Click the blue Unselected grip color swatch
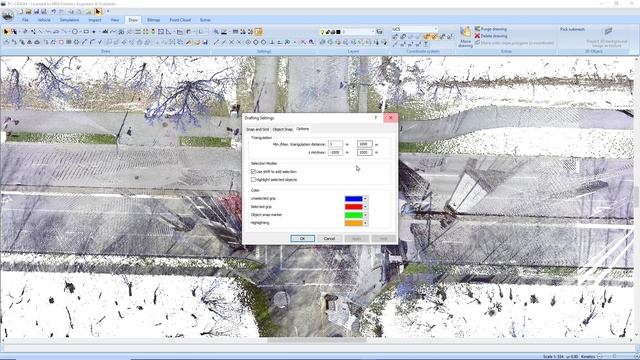Viewport: 640px width, 360px height. (x=353, y=199)
